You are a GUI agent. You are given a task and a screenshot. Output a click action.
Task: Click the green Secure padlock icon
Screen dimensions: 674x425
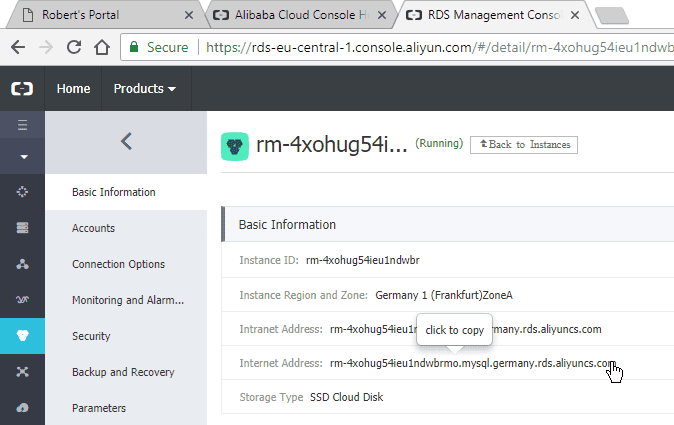point(134,47)
